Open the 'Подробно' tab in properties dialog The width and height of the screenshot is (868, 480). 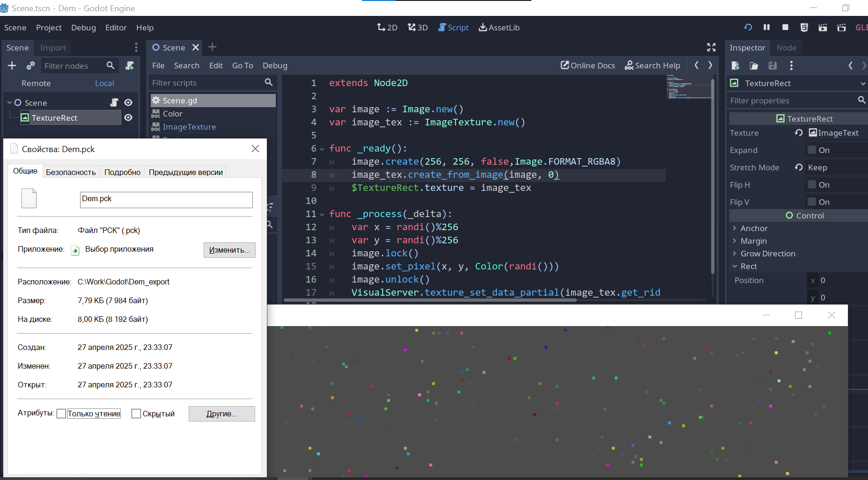pyautogui.click(x=122, y=172)
